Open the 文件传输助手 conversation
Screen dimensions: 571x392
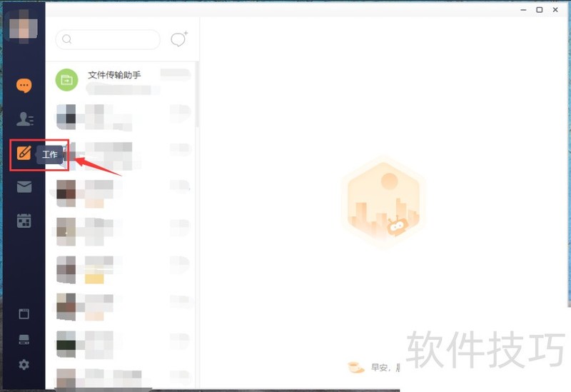pos(122,80)
